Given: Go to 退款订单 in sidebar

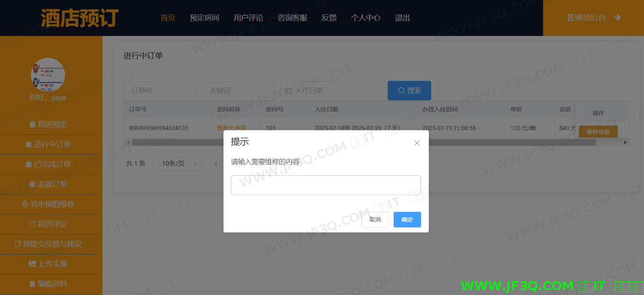Looking at the screenshot, I should coord(48,185).
